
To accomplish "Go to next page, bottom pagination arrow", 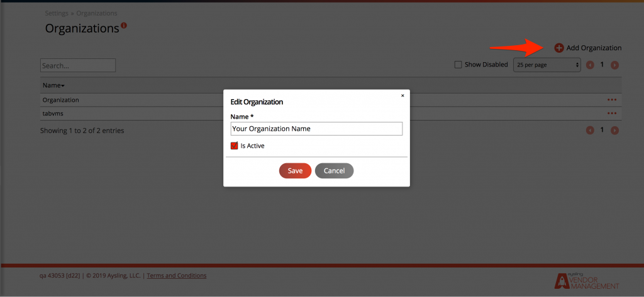I will click(x=614, y=131).
